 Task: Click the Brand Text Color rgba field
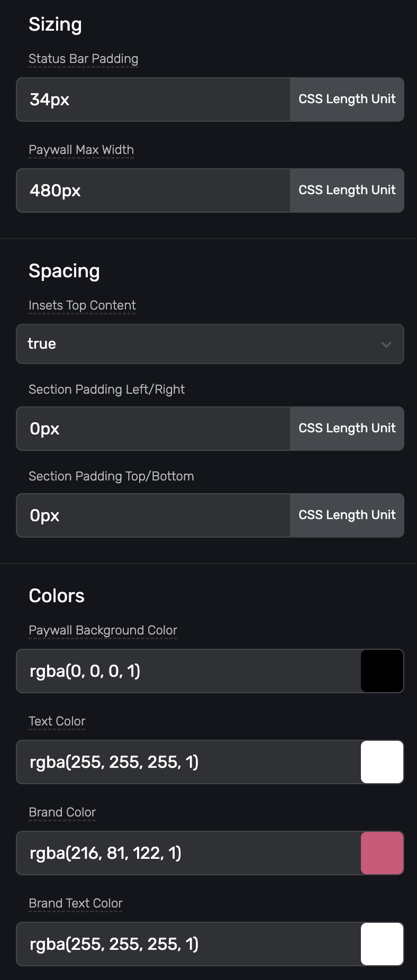click(188, 944)
